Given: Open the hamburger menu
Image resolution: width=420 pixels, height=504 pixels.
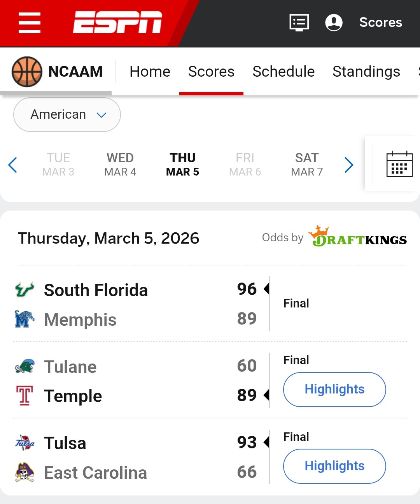Looking at the screenshot, I should click(x=30, y=23).
